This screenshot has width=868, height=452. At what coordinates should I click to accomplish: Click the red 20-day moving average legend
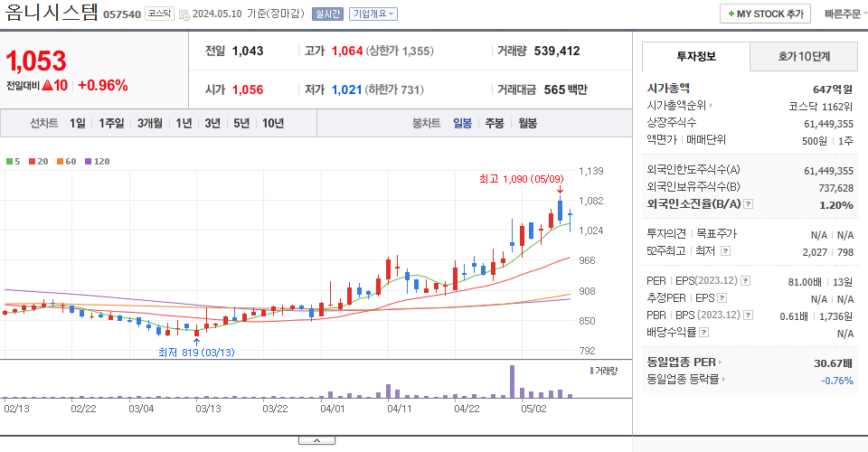point(39,162)
